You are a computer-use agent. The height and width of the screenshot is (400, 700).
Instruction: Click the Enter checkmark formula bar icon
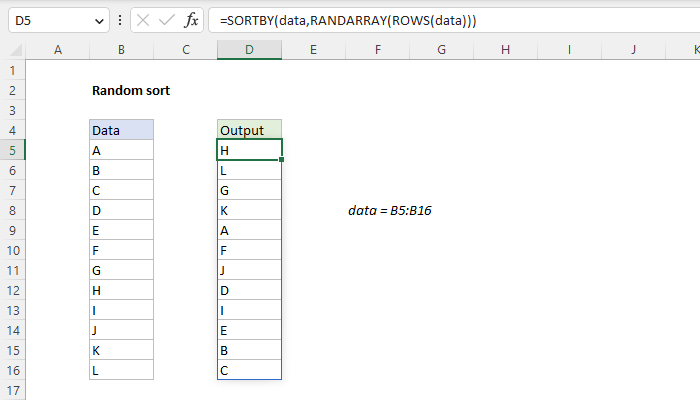pyautogui.click(x=167, y=20)
